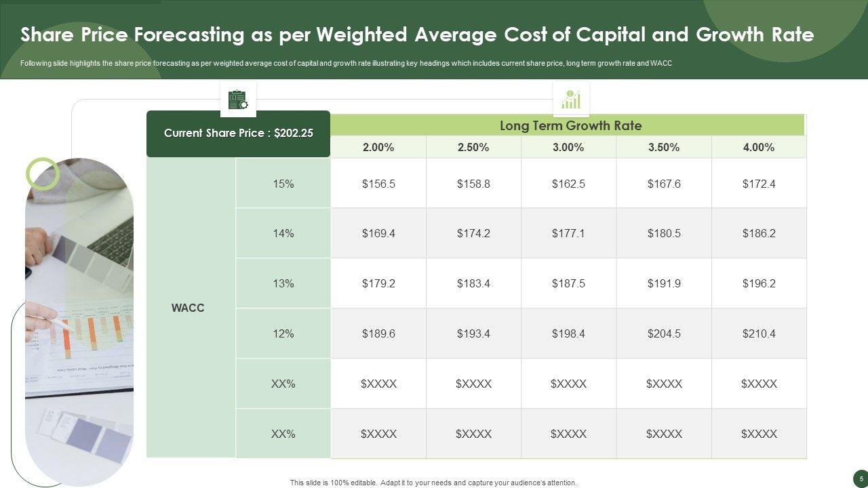This screenshot has height=488, width=868.
Task: Click the growth bar chart icon
Action: click(x=571, y=100)
